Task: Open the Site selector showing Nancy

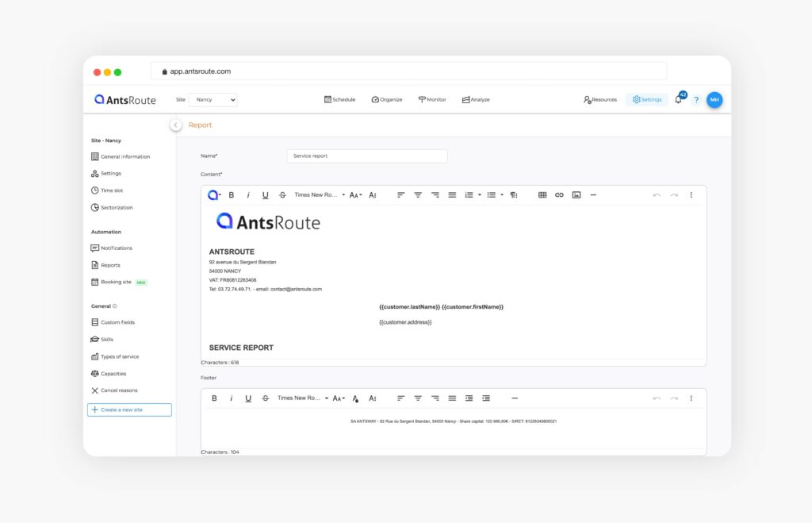Action: (212, 99)
